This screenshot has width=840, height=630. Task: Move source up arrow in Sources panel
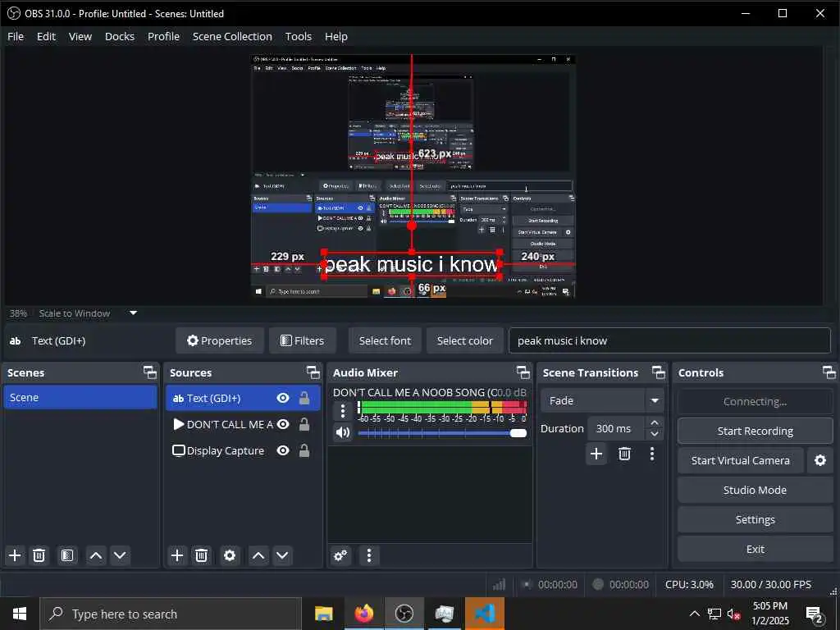coord(258,555)
